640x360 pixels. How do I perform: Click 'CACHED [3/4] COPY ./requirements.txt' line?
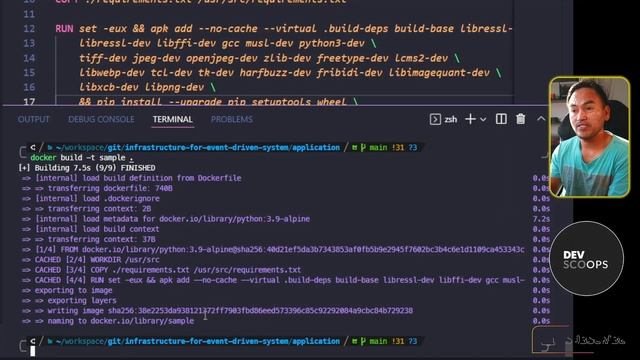161,270
